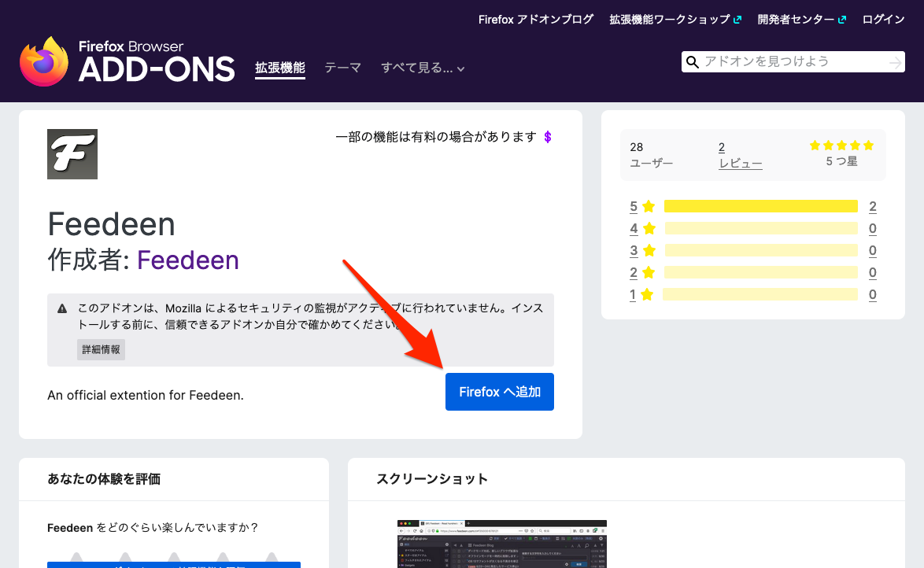Click the Feedeen add-on icon
Image resolution: width=924 pixels, height=568 pixels.
coord(72,154)
